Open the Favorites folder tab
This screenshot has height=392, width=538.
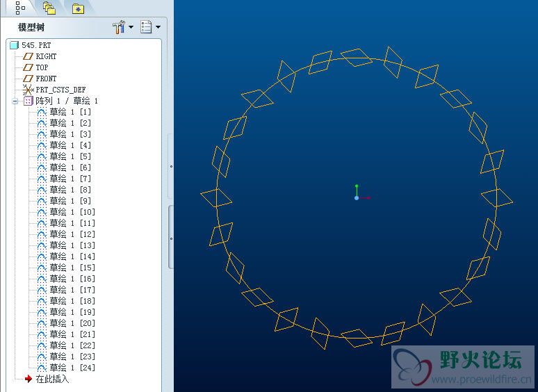78,8
